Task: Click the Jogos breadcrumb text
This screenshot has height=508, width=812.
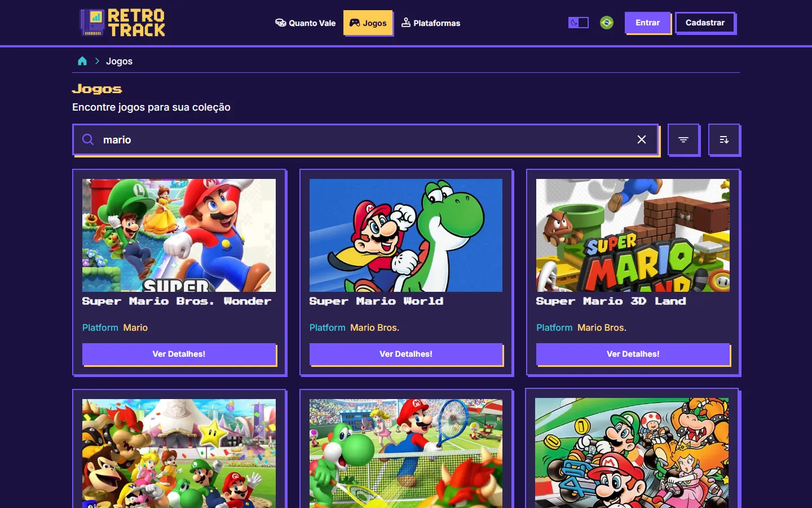Action: 120,61
